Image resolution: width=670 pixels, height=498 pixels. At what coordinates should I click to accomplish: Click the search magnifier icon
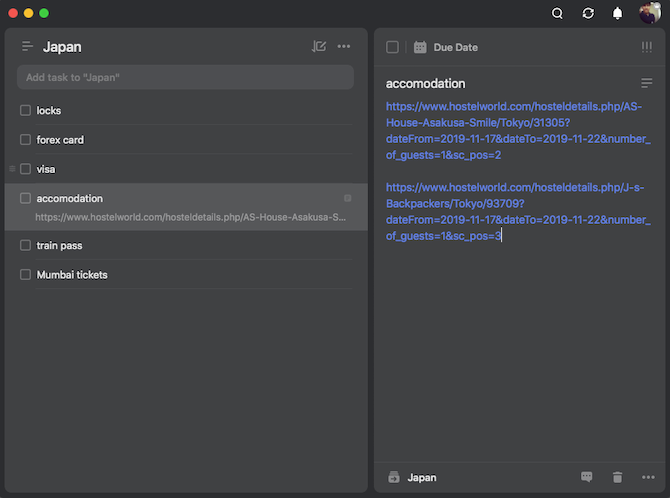(558, 13)
